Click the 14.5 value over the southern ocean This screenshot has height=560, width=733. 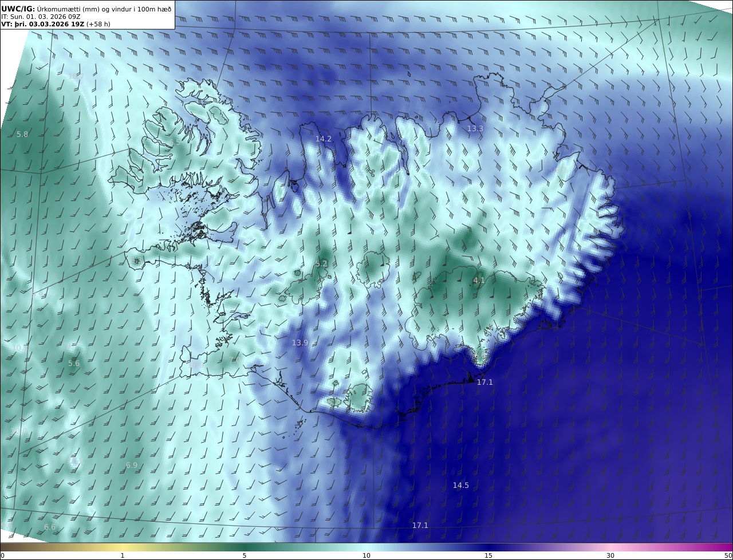tap(461, 486)
